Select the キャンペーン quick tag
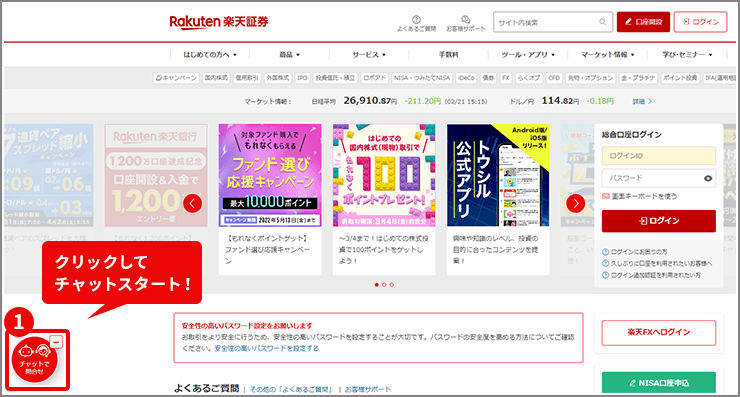 pyautogui.click(x=176, y=78)
